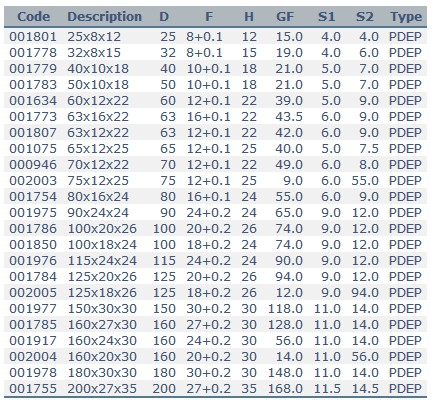Click the 150x30x30 description cell

pyautogui.click(x=102, y=309)
